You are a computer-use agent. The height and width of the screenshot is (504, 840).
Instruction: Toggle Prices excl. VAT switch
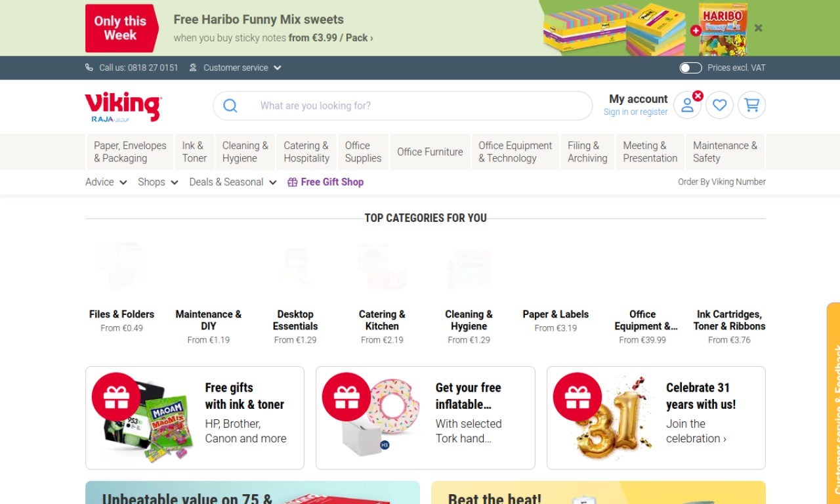690,68
